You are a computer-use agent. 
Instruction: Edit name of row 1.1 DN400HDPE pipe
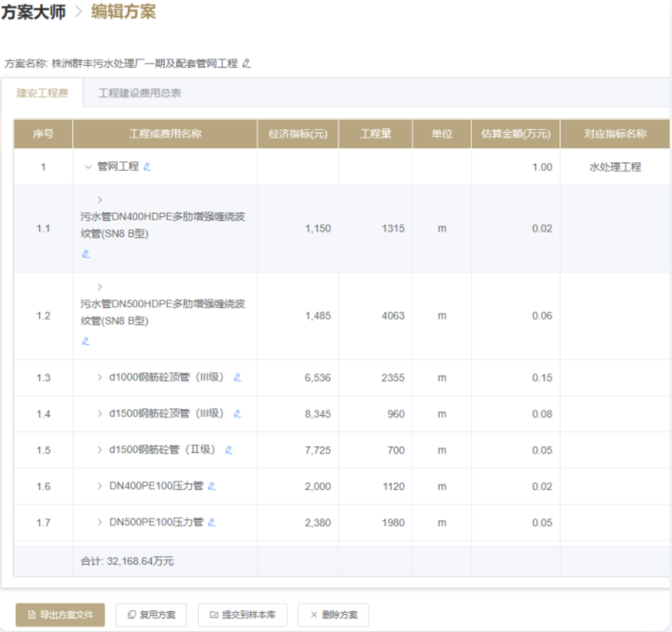pyautogui.click(x=86, y=254)
